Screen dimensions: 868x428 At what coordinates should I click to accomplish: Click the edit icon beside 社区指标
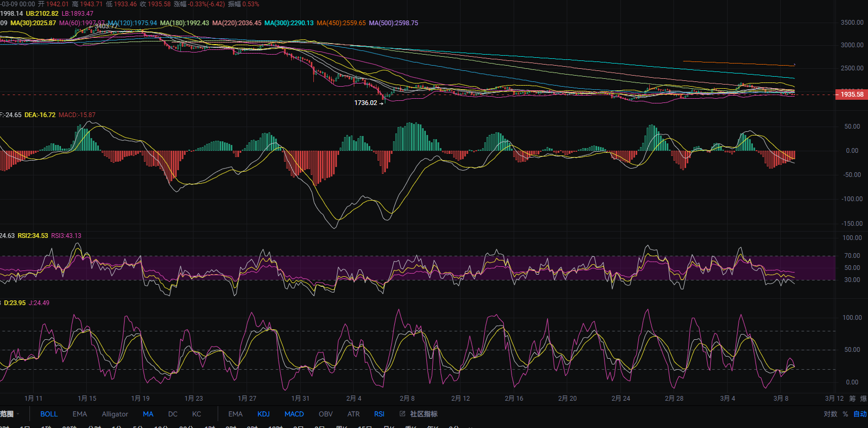(x=402, y=414)
